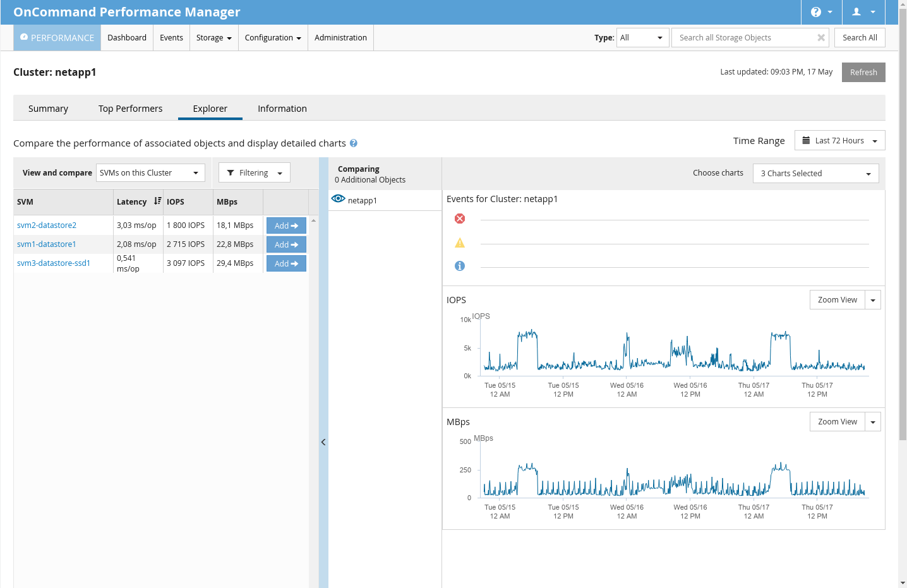This screenshot has width=907, height=588.
Task: Open the svm3-datastore-ssd1 link
Action: point(54,263)
